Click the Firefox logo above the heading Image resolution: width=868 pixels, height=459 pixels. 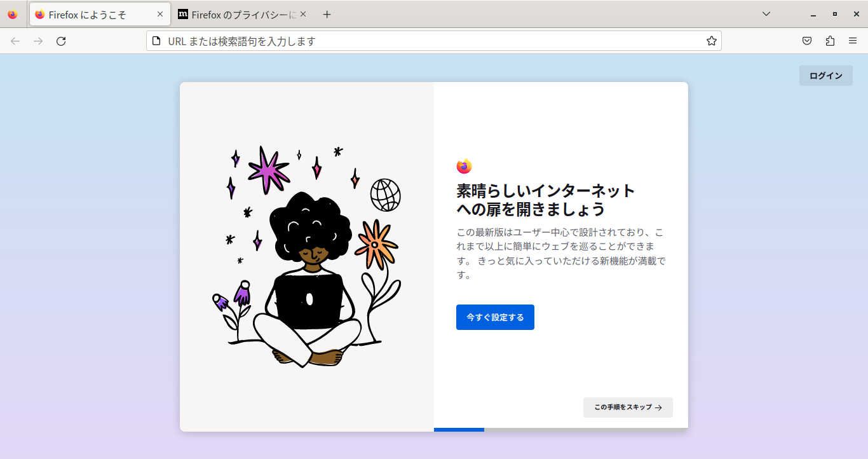point(464,167)
